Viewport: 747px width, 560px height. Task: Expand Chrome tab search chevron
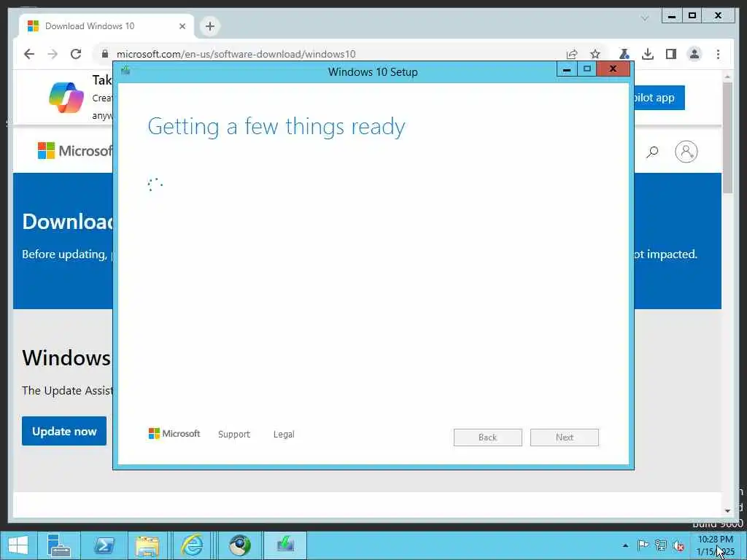645,18
